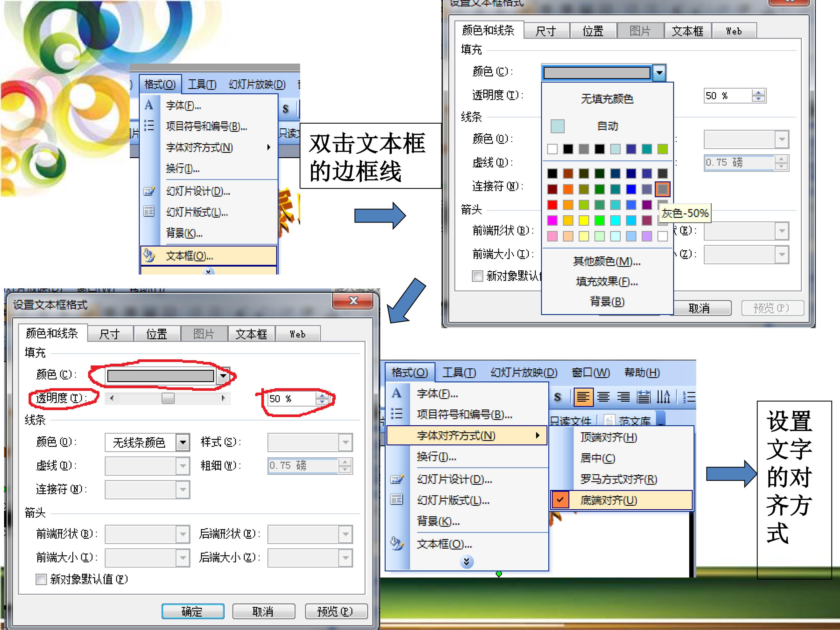Click the center align toolbar icon
The image size is (840, 630).
[603, 397]
